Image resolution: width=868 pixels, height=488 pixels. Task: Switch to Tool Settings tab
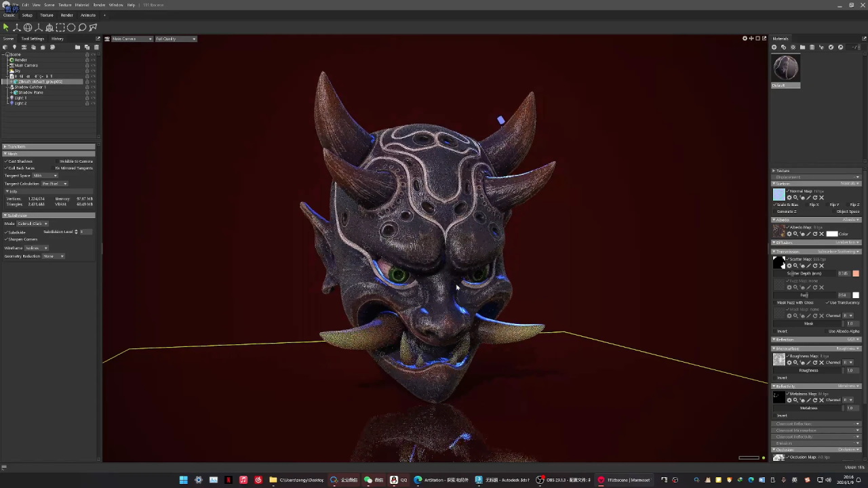(33, 39)
